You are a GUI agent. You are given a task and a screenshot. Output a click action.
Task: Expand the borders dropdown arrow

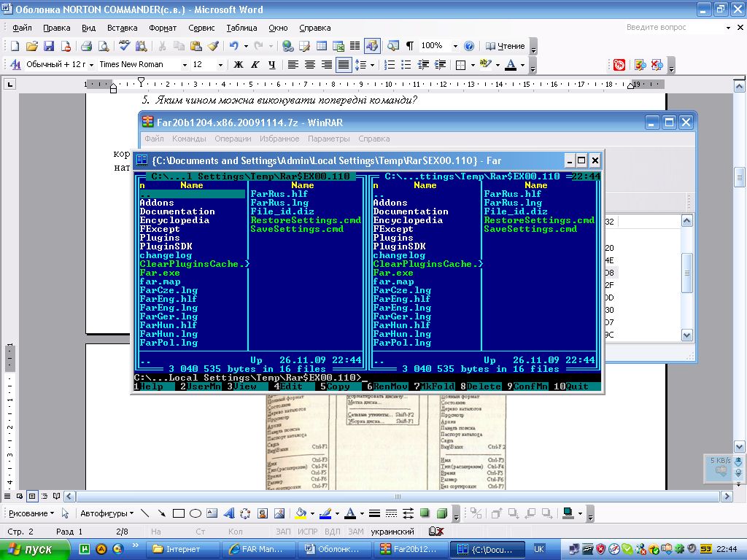click(473, 65)
